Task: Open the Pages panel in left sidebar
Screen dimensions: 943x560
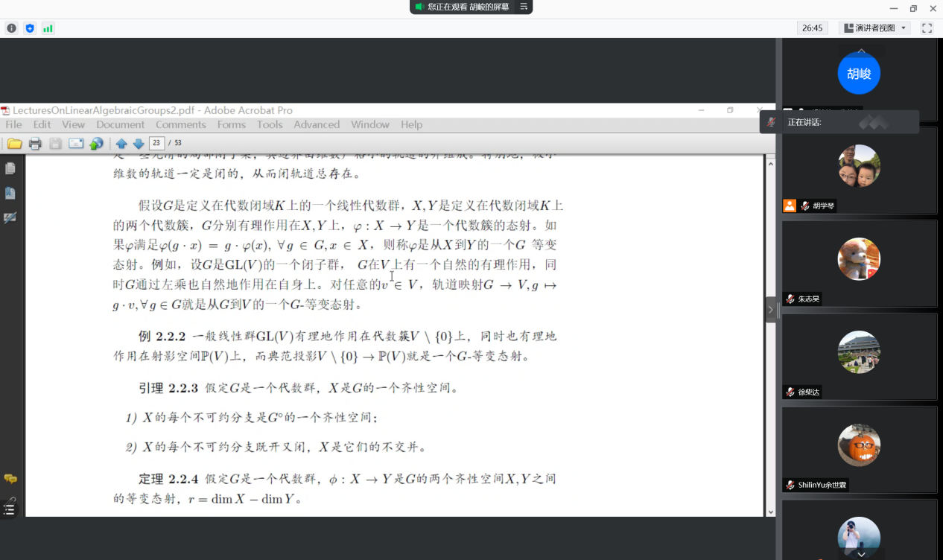Action: (x=10, y=169)
